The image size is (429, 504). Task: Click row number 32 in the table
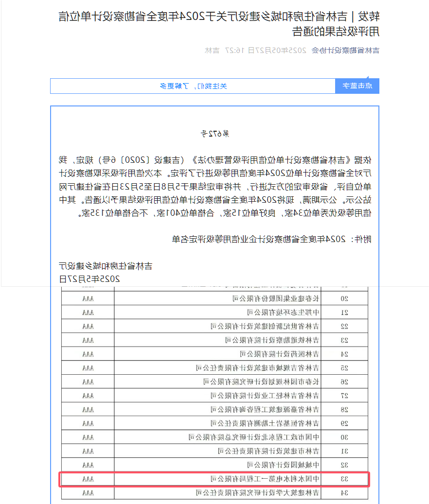[x=344, y=465]
